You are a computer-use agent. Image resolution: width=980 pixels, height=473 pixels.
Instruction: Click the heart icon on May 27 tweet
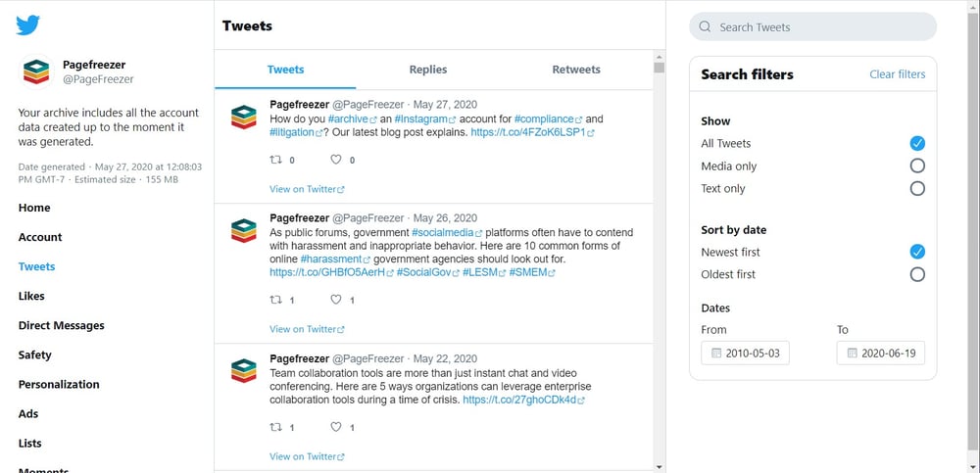336,160
